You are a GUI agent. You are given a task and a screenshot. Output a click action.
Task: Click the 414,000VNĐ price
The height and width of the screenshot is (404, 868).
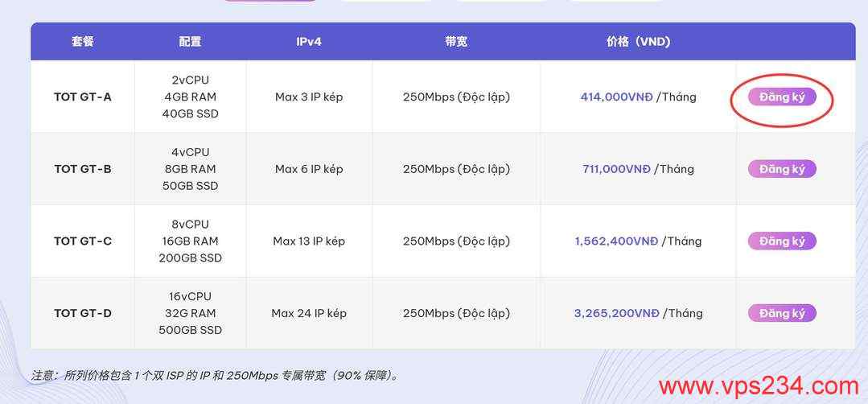coord(616,97)
